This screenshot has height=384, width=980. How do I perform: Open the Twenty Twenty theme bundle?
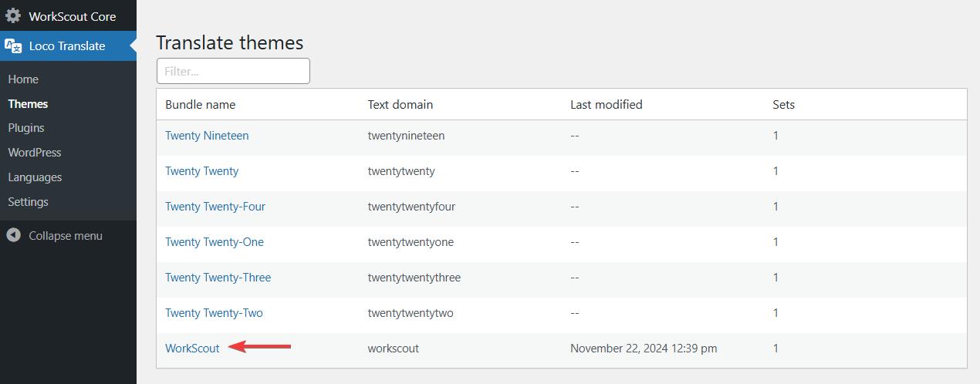pyautogui.click(x=201, y=171)
